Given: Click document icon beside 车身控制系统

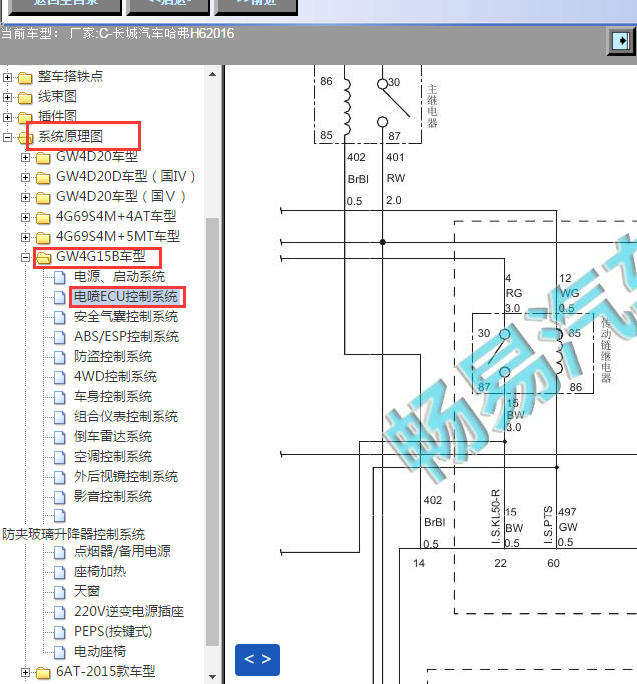Looking at the screenshot, I should tap(59, 397).
